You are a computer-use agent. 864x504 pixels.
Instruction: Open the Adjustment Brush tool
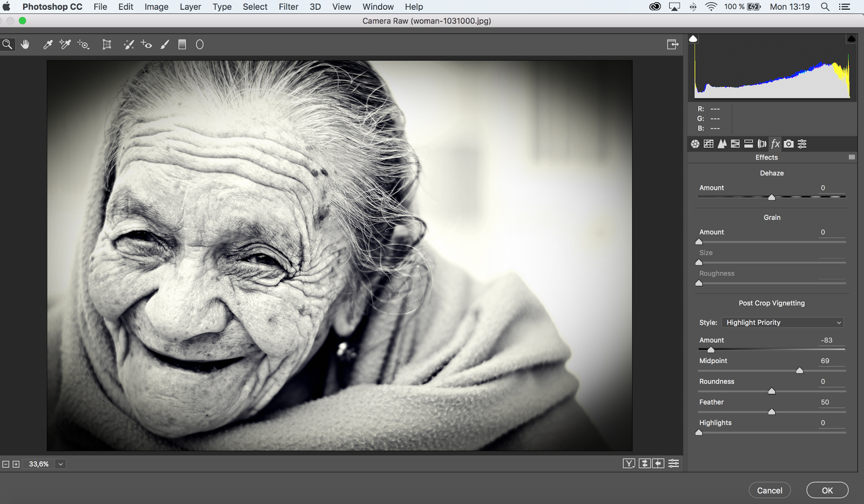point(165,44)
